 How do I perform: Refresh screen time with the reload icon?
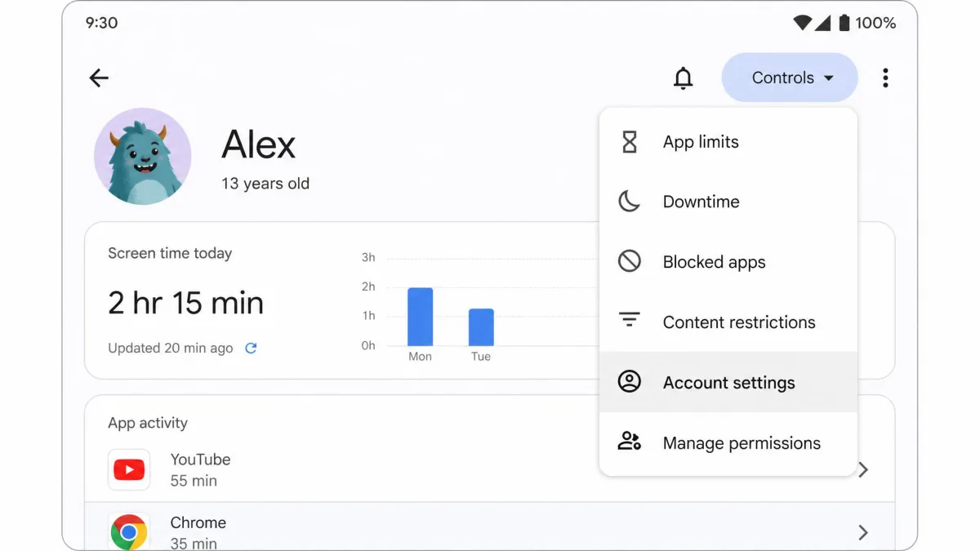(252, 349)
